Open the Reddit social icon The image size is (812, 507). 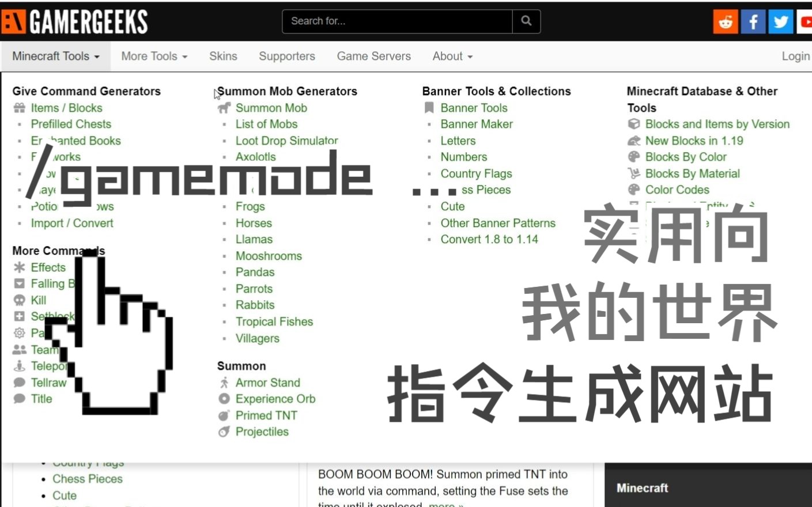coord(726,22)
